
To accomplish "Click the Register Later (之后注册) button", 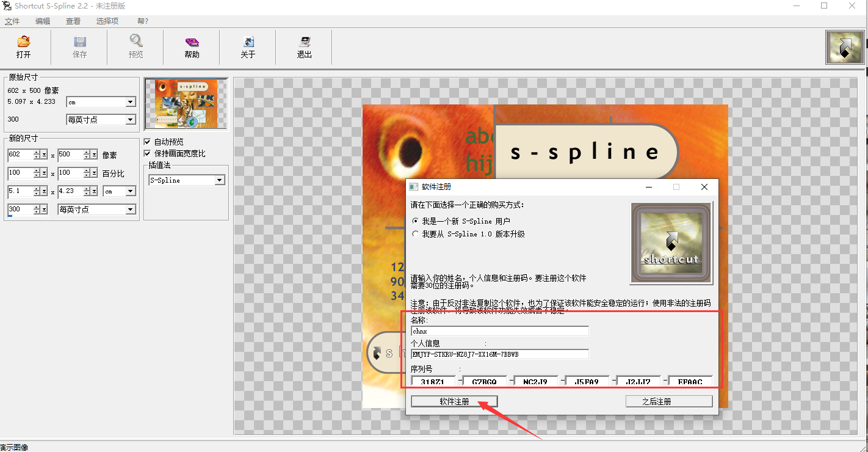I will pos(668,401).
